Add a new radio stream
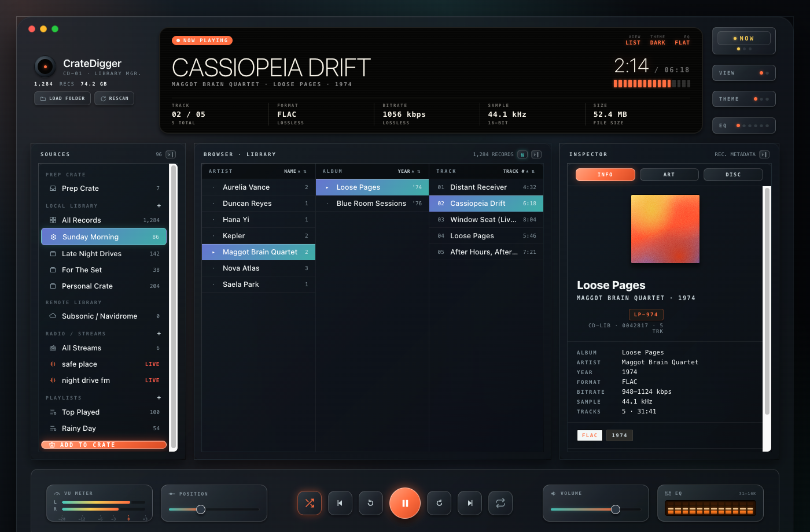810x532 pixels. pyautogui.click(x=159, y=334)
